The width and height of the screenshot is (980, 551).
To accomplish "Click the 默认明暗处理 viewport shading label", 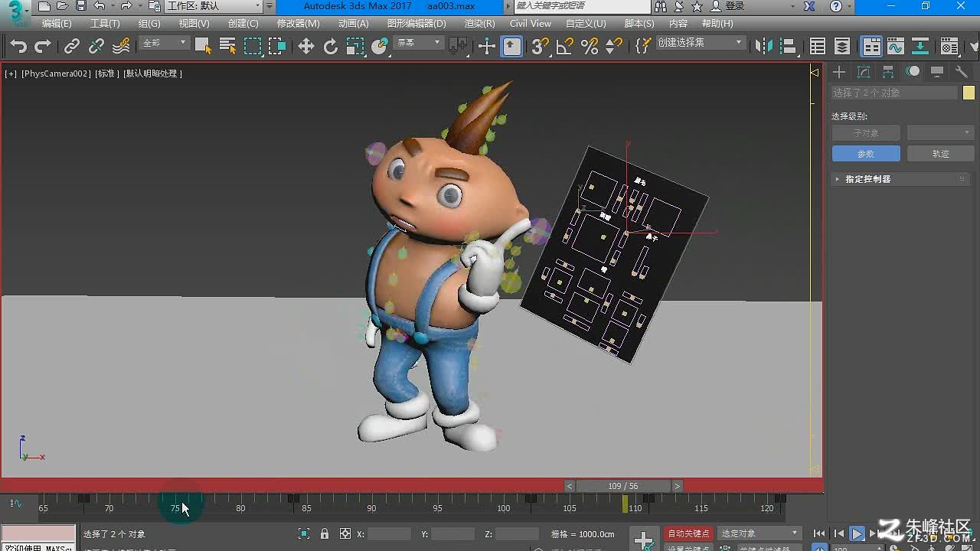I will [x=152, y=73].
